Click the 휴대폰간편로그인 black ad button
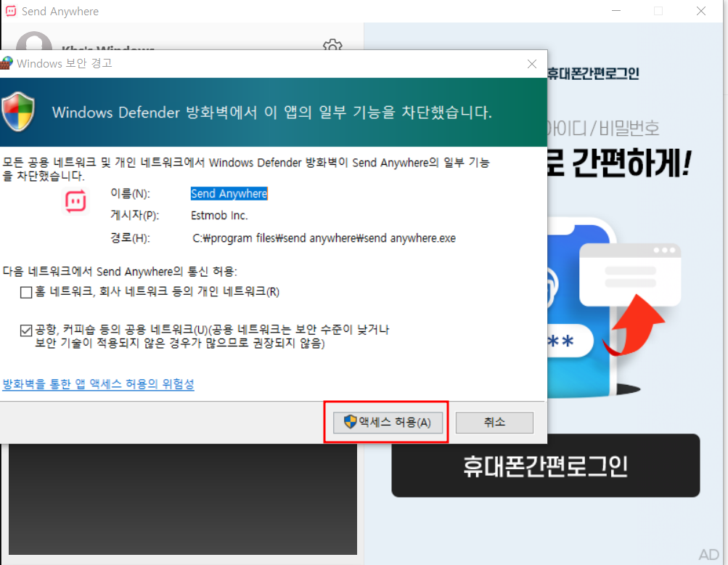The height and width of the screenshot is (565, 728). [546, 466]
